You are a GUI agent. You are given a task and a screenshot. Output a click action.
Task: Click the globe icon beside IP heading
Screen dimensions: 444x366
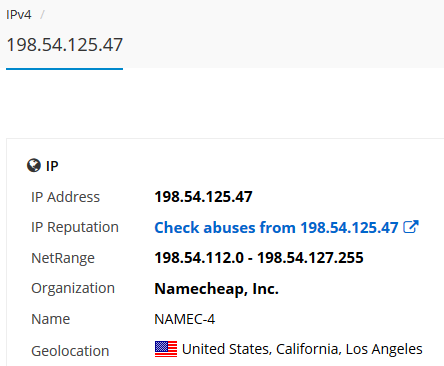[x=34, y=165]
